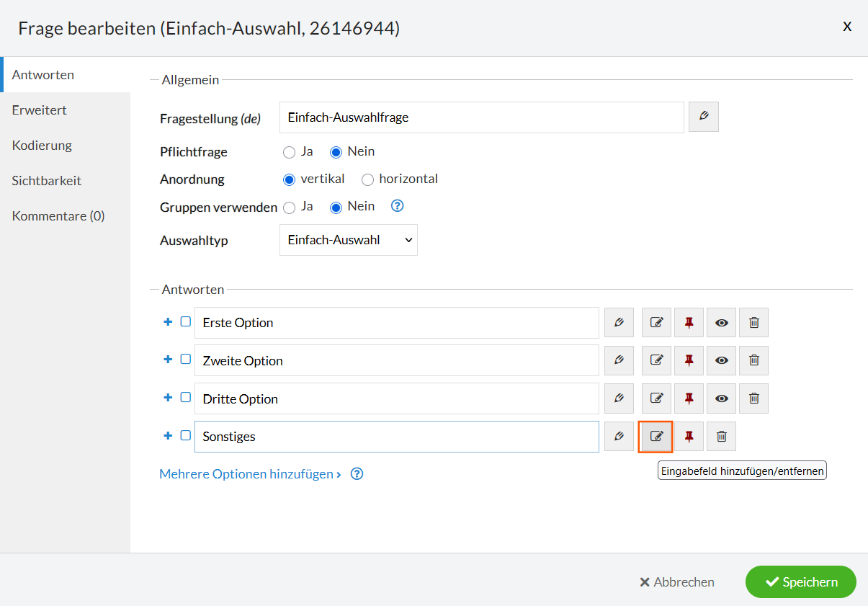Click the help icon next to Gruppen verwenden
This screenshot has height=606, width=868.
[397, 206]
